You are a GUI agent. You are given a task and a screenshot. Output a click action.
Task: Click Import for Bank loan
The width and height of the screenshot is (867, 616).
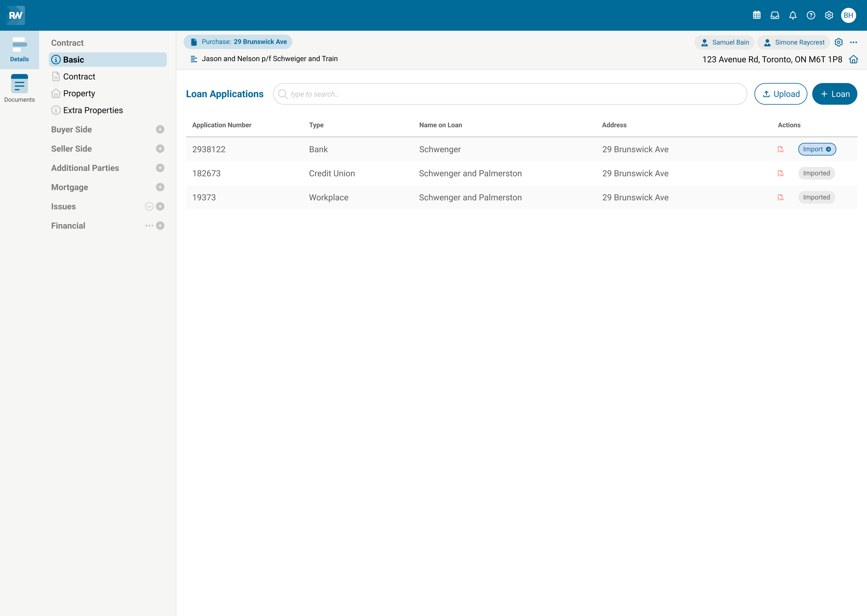pyautogui.click(x=817, y=149)
